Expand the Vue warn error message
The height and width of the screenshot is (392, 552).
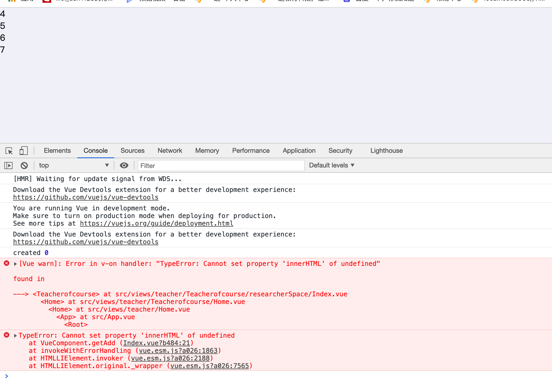[x=16, y=264]
